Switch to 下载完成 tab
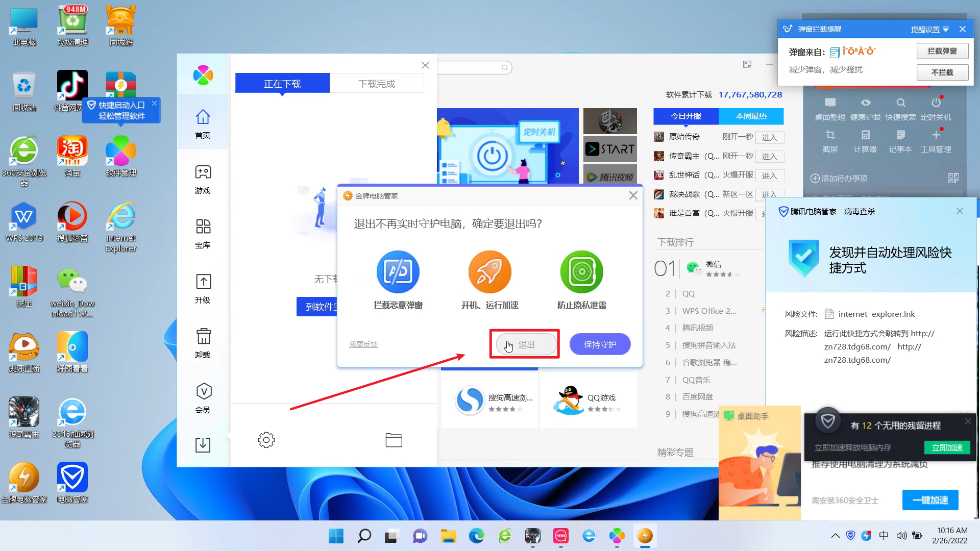980x551 pixels. pos(377,84)
